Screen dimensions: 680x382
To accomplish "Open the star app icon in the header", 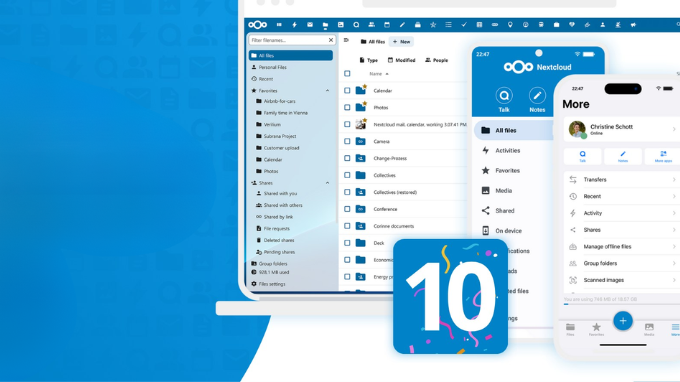I will (x=433, y=25).
